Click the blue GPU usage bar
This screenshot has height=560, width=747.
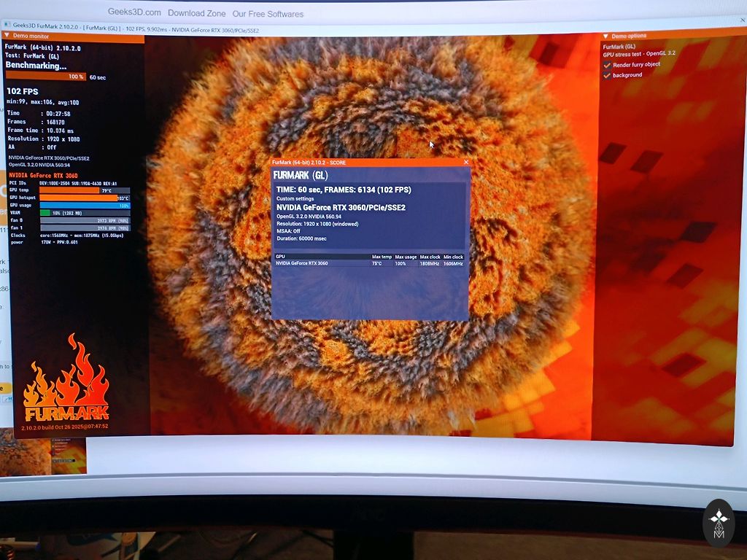[x=84, y=206]
